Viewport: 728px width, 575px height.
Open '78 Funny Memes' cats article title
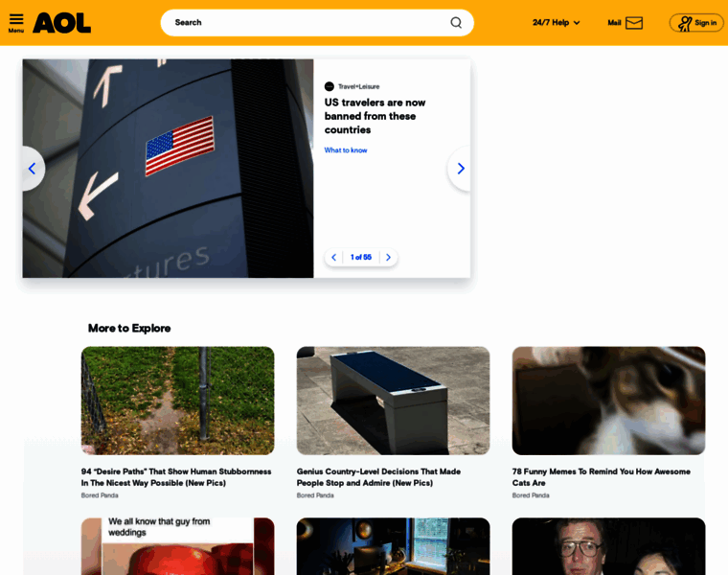602,477
